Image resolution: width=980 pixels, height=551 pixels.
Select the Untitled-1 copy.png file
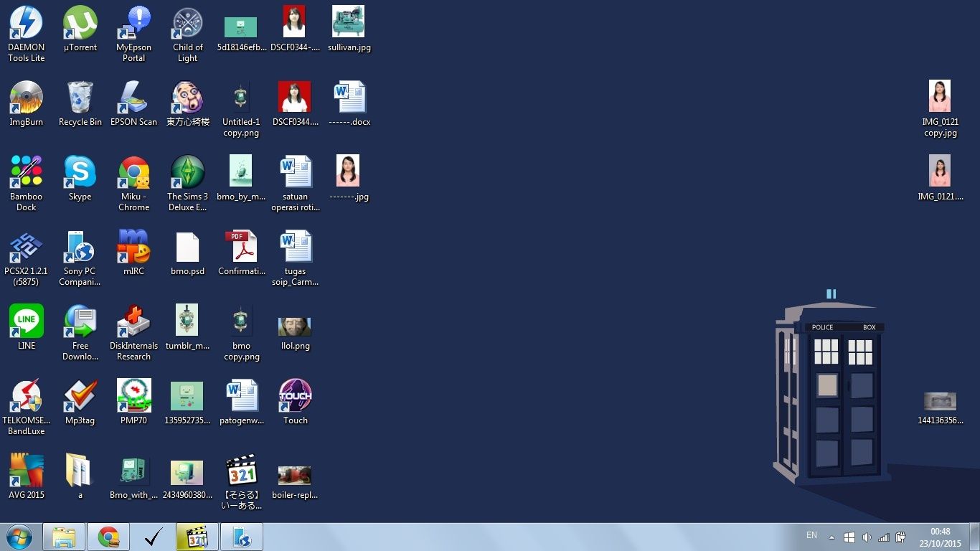pyautogui.click(x=242, y=108)
